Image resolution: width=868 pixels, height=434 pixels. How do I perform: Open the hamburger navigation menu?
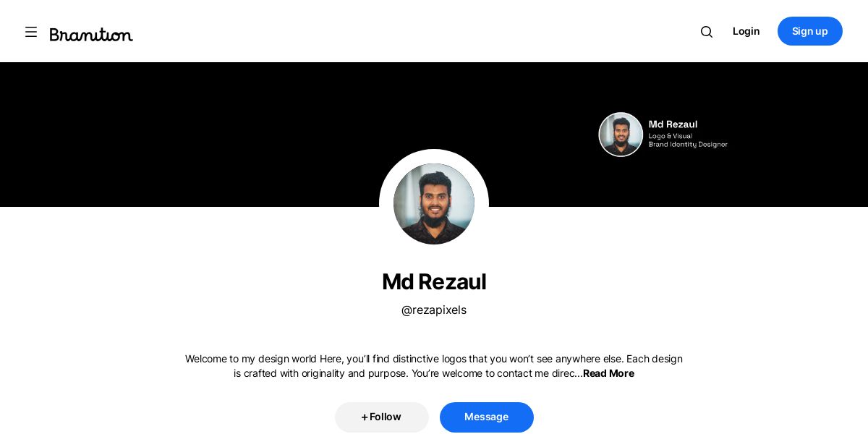click(31, 32)
